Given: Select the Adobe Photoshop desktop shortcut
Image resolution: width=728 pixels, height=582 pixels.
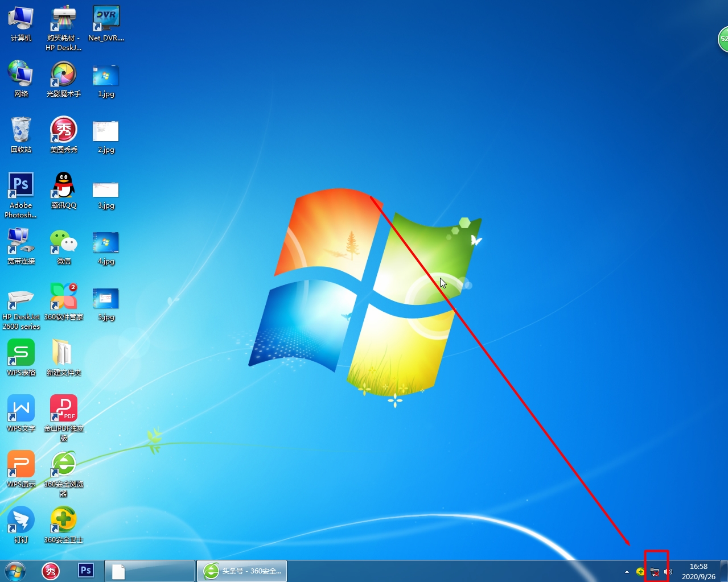Looking at the screenshot, I should tap(21, 195).
